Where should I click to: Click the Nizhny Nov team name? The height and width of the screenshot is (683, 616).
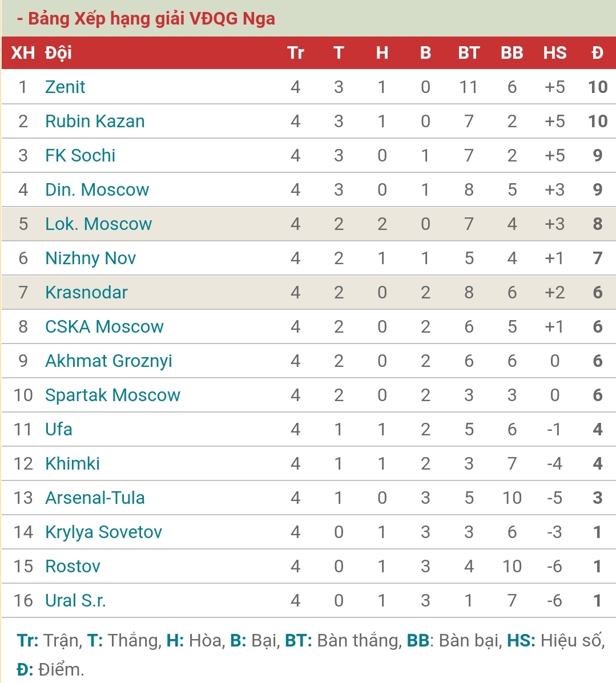coord(90,258)
